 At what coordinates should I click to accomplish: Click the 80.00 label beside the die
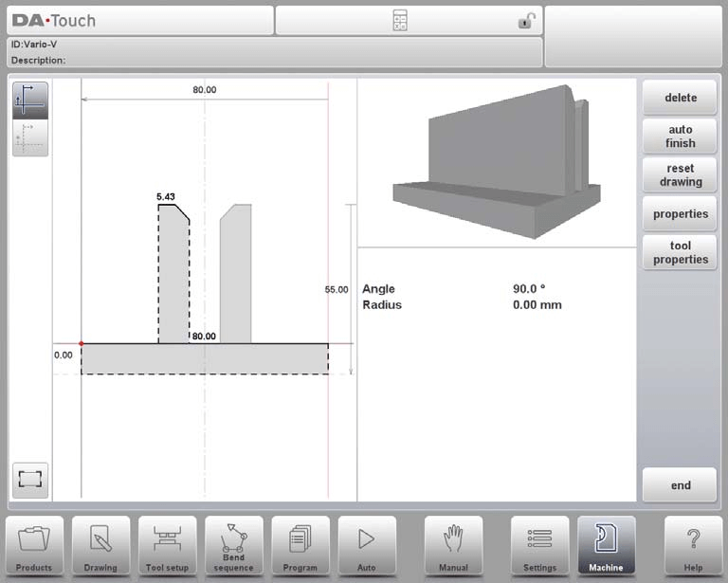(204, 337)
